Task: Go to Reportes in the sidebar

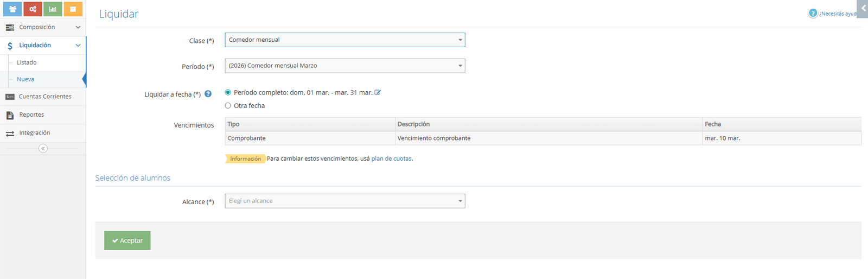Action: click(x=31, y=115)
